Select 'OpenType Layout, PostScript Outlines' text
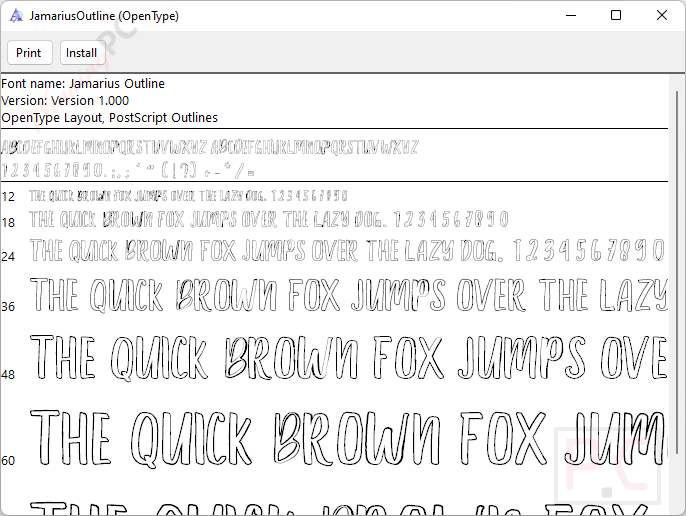 click(x=109, y=118)
